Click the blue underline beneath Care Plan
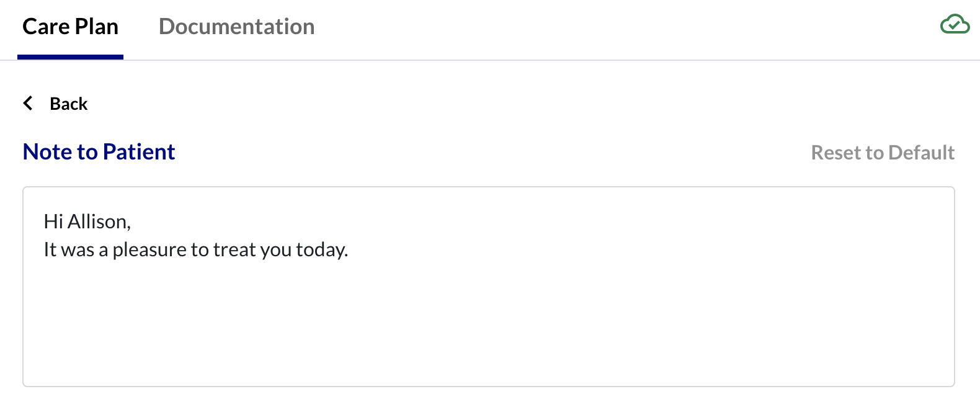 click(x=70, y=57)
